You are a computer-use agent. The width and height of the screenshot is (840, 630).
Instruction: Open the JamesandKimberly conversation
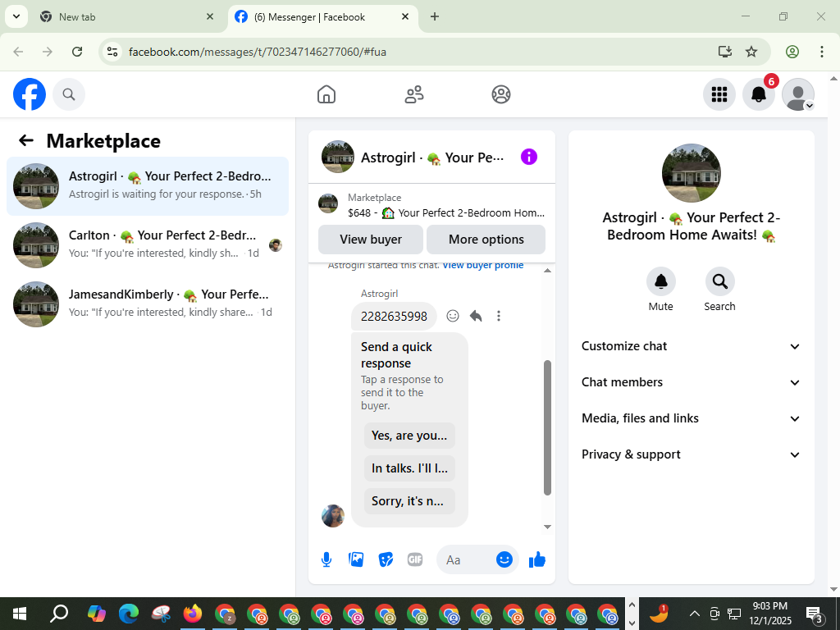pos(148,304)
